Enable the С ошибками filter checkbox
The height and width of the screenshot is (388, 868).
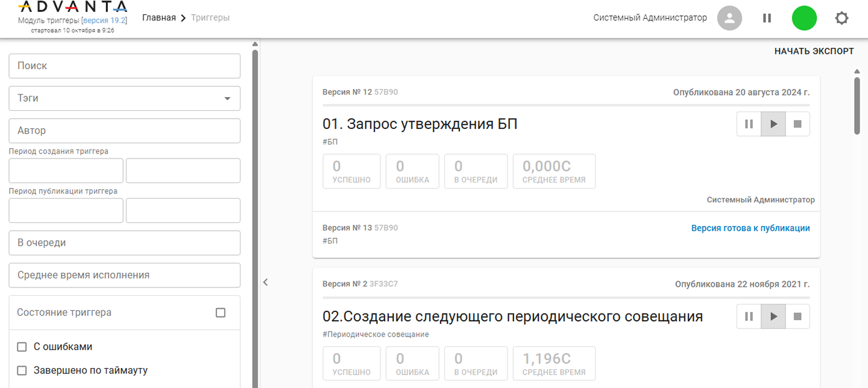pyautogui.click(x=22, y=347)
